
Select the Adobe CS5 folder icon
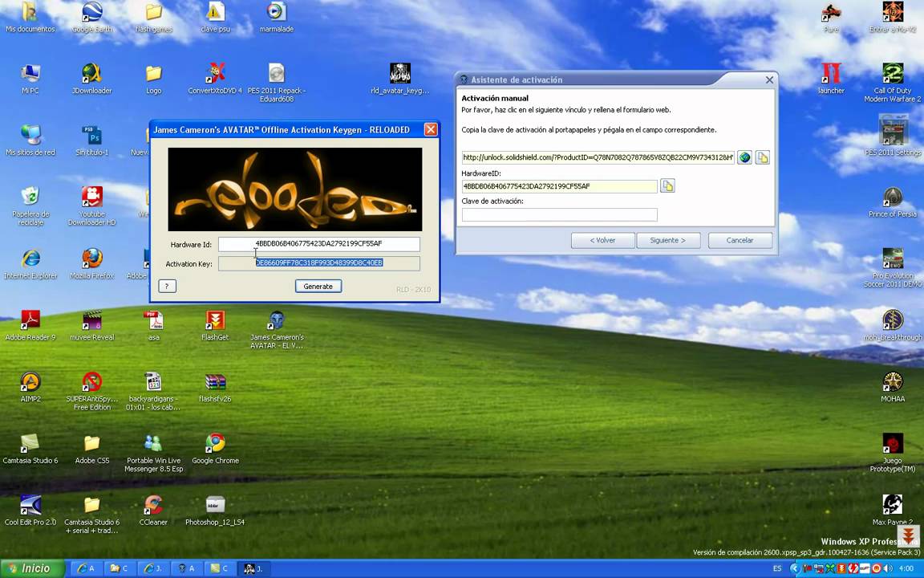92,449
